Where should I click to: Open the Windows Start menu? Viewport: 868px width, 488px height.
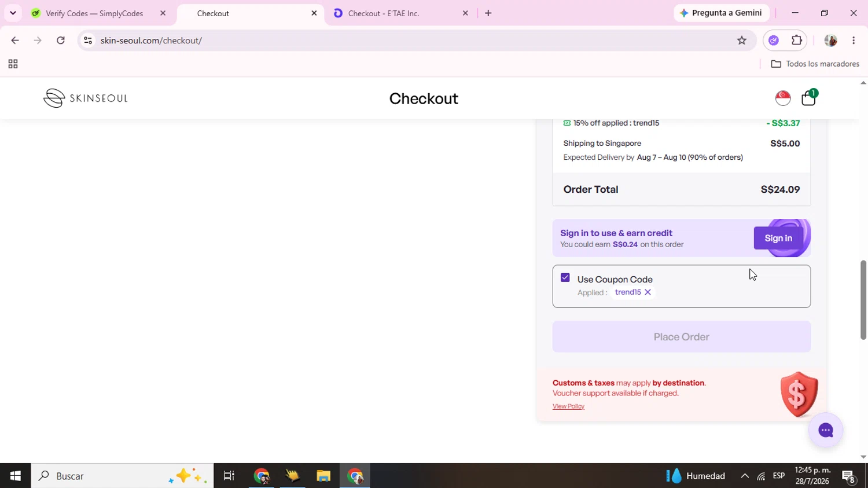[16, 476]
